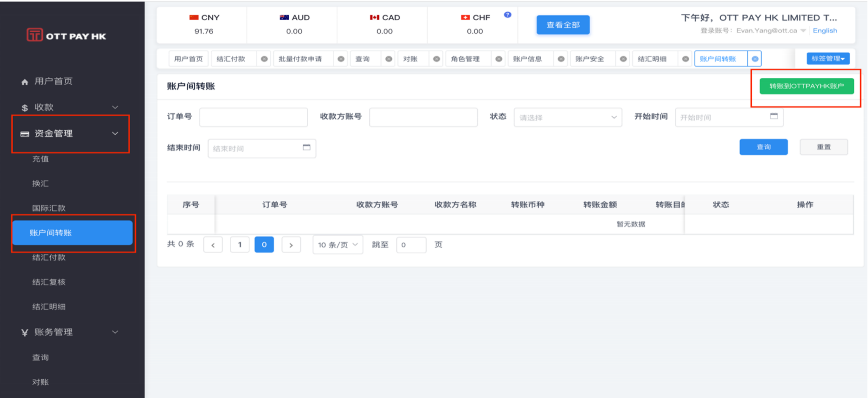
Task: Go to previous page arrow
Action: tap(213, 244)
